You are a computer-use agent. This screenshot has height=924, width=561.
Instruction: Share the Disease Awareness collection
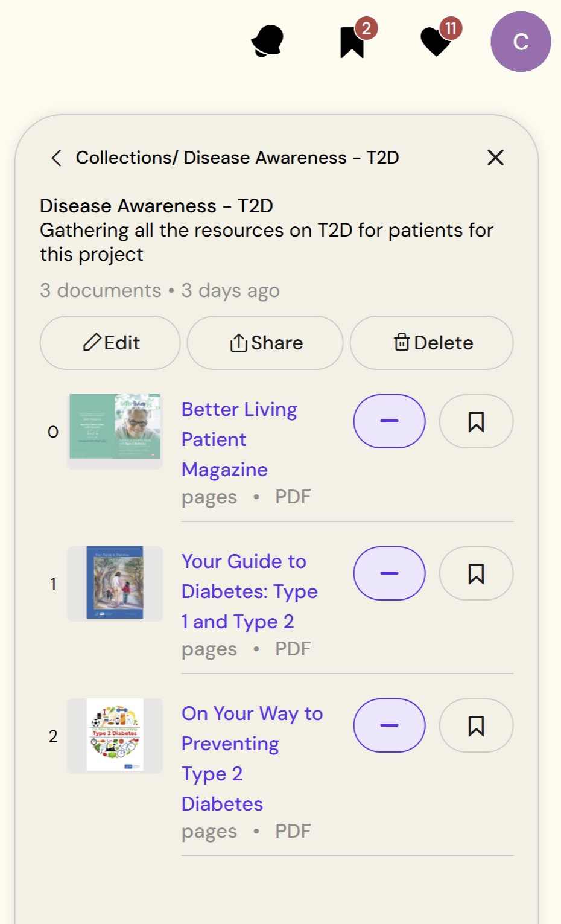tap(265, 343)
